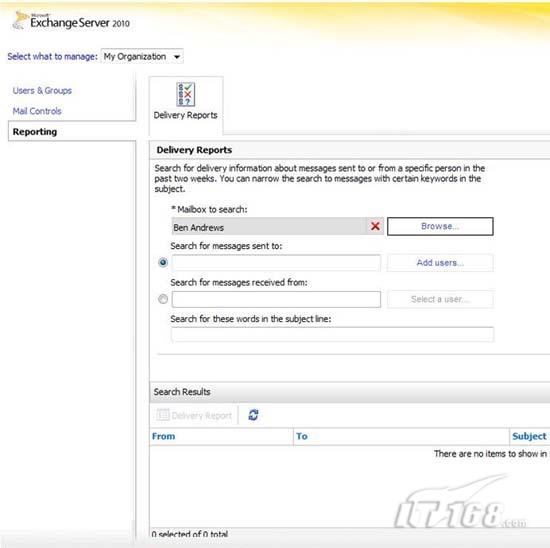Click the Select a user... button
This screenshot has height=548, width=550.
(x=440, y=299)
